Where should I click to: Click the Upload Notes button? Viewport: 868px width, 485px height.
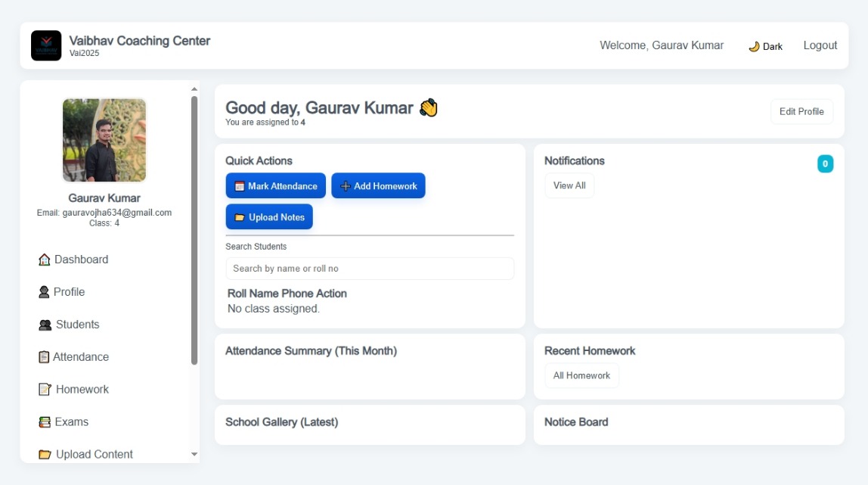coord(269,217)
